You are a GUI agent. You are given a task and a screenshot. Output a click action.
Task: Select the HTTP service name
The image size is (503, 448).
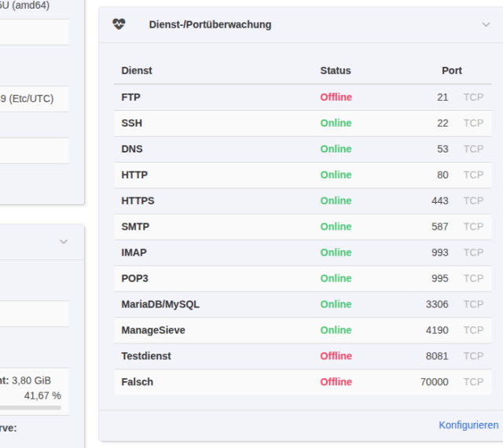(x=134, y=175)
